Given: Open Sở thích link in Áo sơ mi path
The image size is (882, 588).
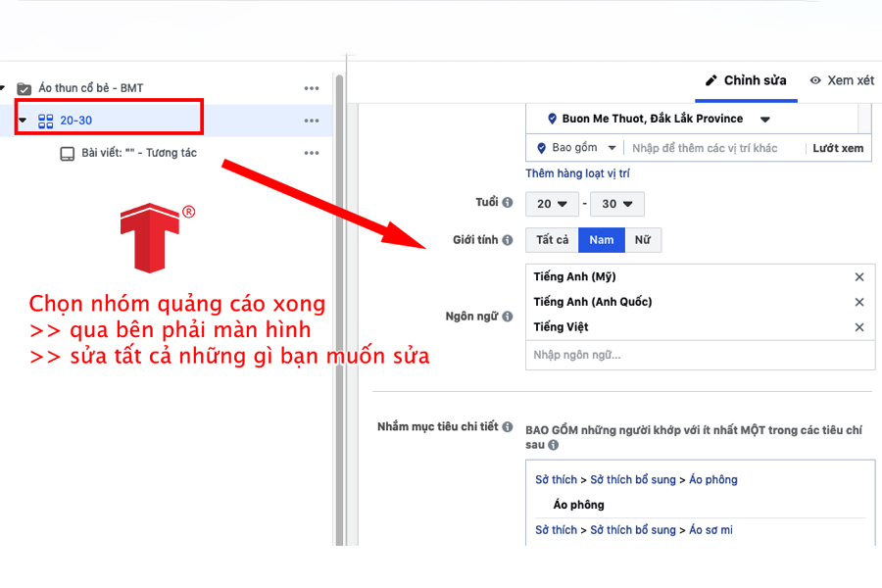Looking at the screenshot, I should [556, 529].
